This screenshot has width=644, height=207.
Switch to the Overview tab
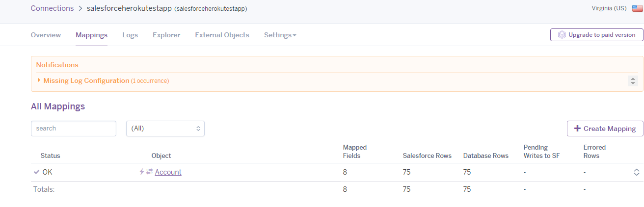46,35
